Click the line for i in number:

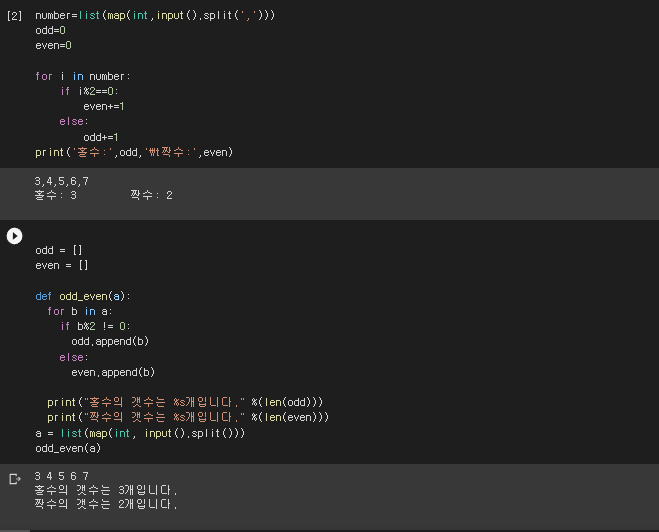(83, 76)
